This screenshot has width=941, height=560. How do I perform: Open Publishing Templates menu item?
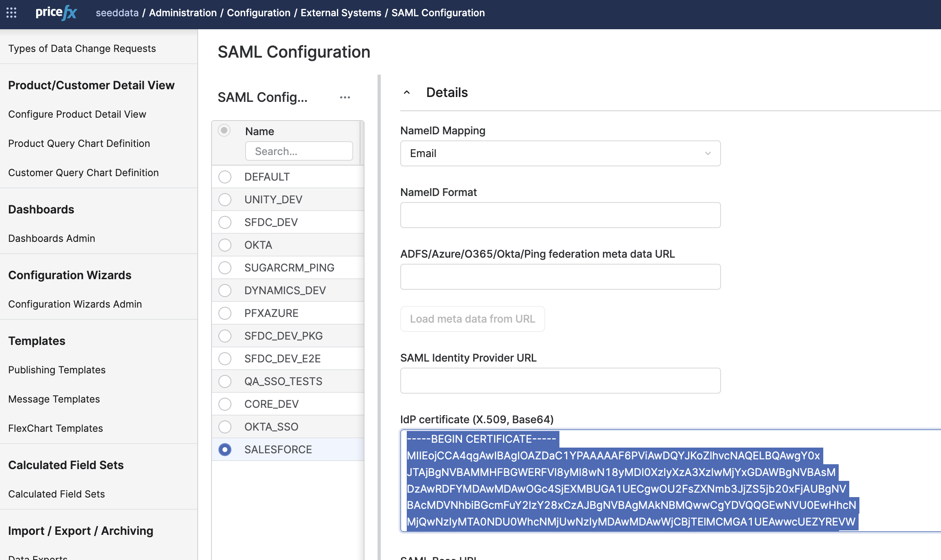click(x=57, y=370)
